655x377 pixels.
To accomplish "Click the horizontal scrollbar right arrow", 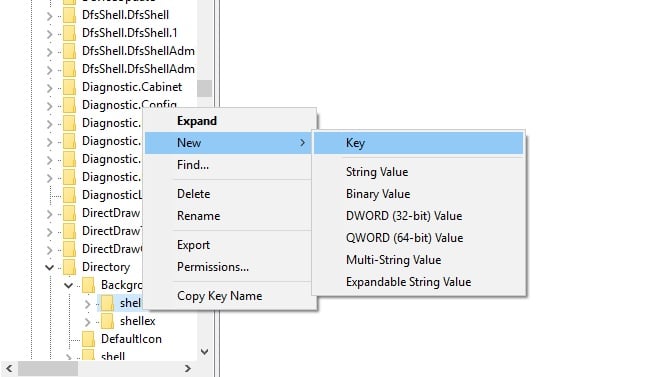I will click(188, 368).
